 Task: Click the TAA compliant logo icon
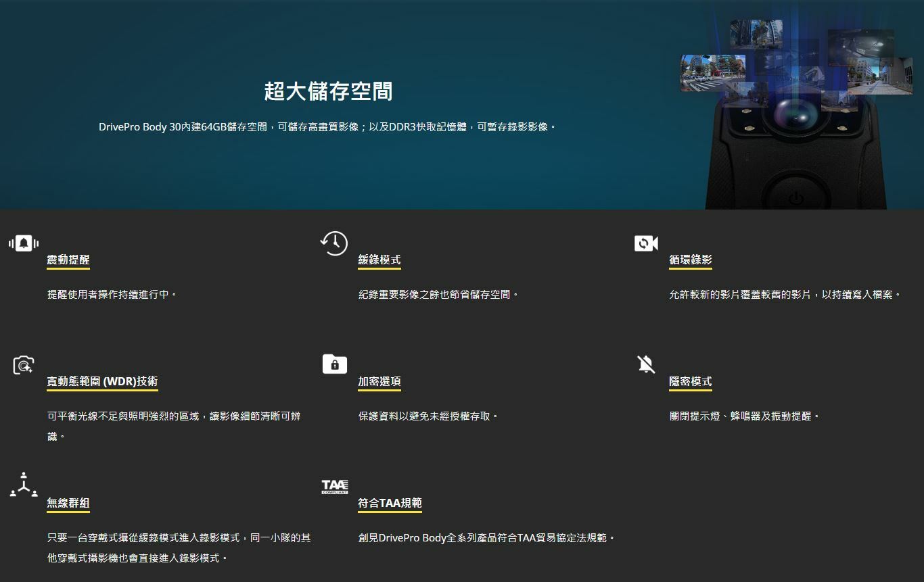pyautogui.click(x=335, y=487)
